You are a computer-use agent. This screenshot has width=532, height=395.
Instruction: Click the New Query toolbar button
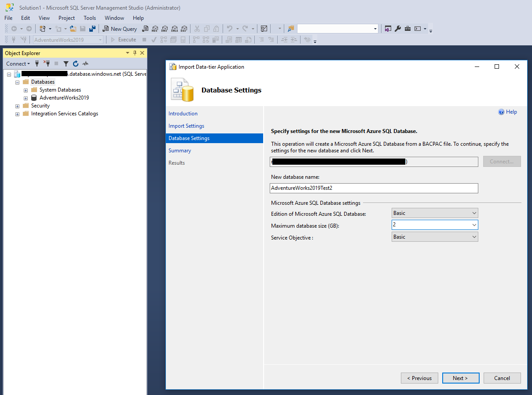pyautogui.click(x=120, y=29)
